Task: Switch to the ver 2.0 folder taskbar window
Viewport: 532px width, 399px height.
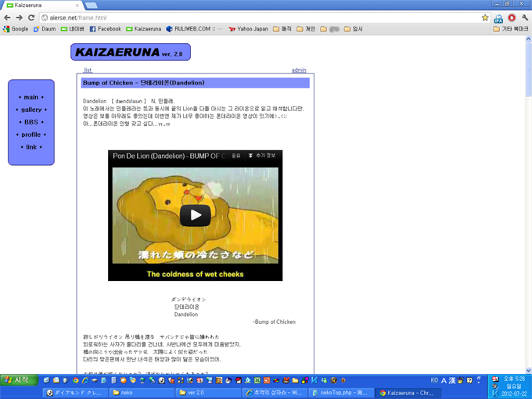Action: (208, 393)
